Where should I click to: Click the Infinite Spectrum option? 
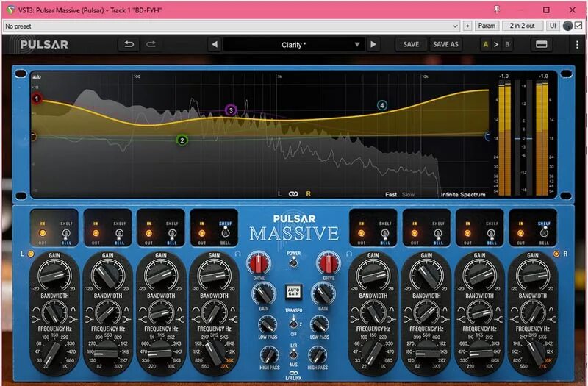pyautogui.click(x=463, y=194)
